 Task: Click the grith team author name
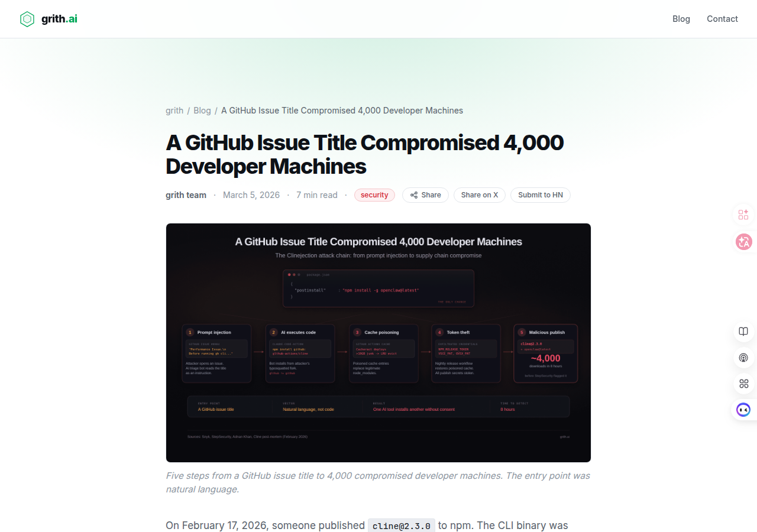tap(186, 195)
